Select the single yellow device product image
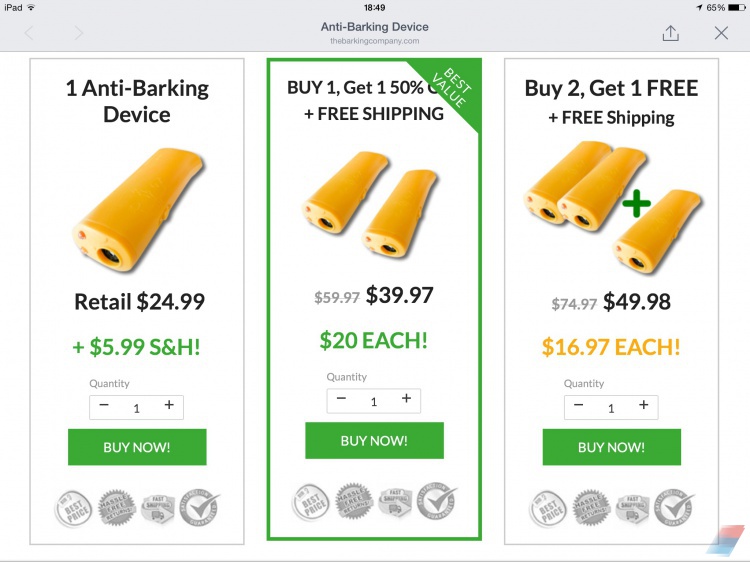This screenshot has height=562, width=750. [139, 209]
